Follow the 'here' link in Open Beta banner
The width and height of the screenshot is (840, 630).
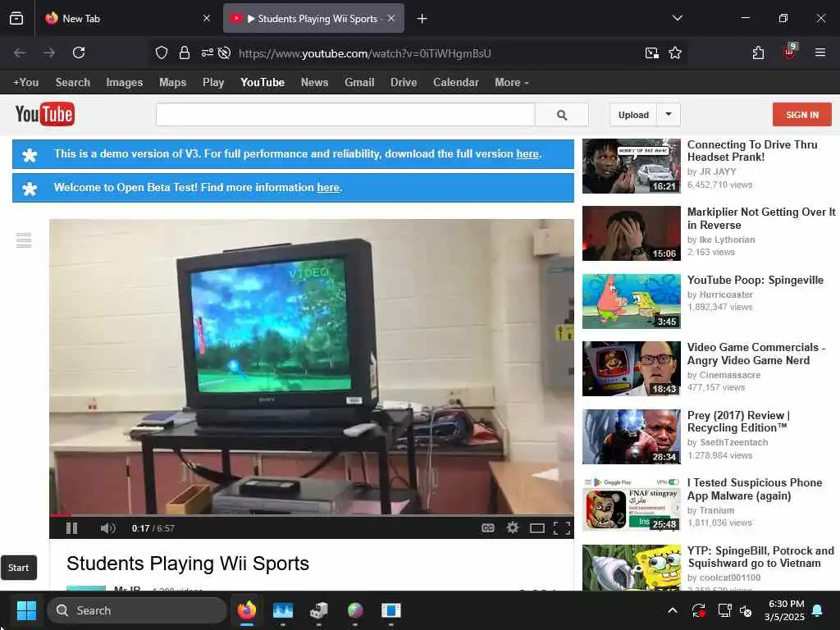tap(328, 188)
